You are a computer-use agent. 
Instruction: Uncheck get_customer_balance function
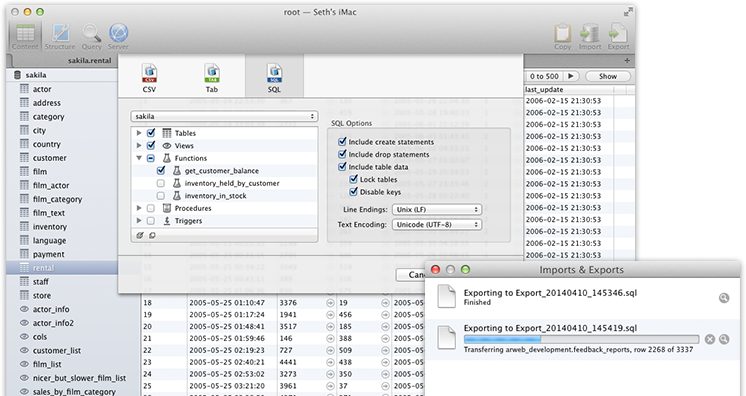pyautogui.click(x=161, y=170)
